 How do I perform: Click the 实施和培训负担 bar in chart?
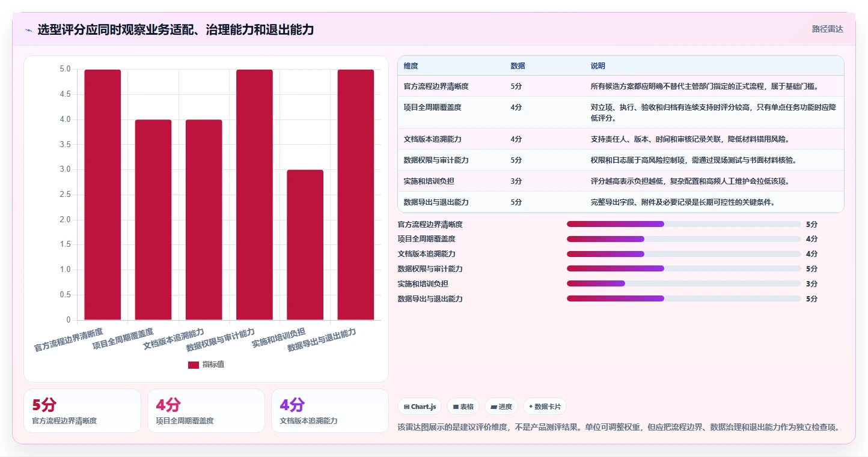(305, 244)
